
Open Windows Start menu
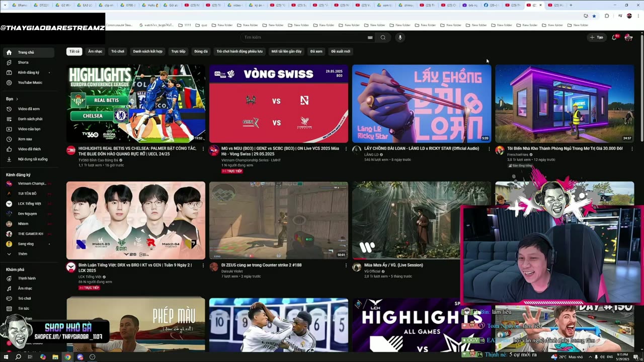coord(6,357)
